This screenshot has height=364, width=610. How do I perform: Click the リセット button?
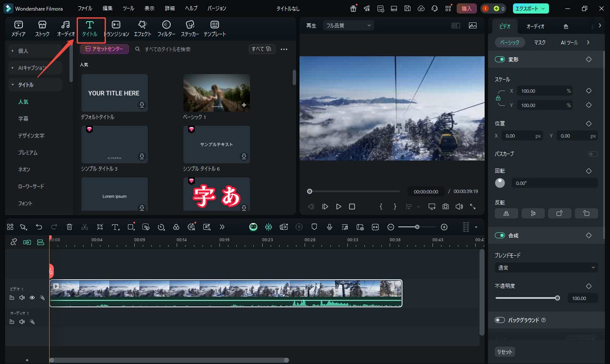tap(505, 352)
